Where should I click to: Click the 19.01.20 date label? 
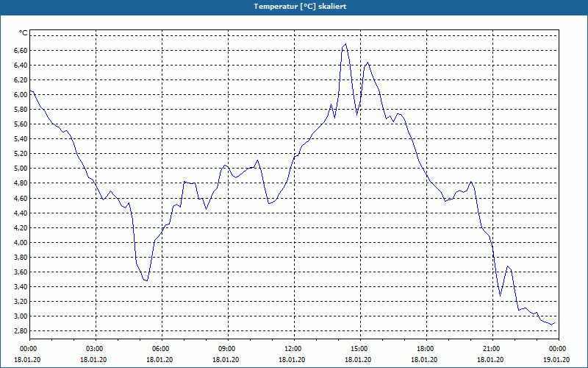[556, 360]
